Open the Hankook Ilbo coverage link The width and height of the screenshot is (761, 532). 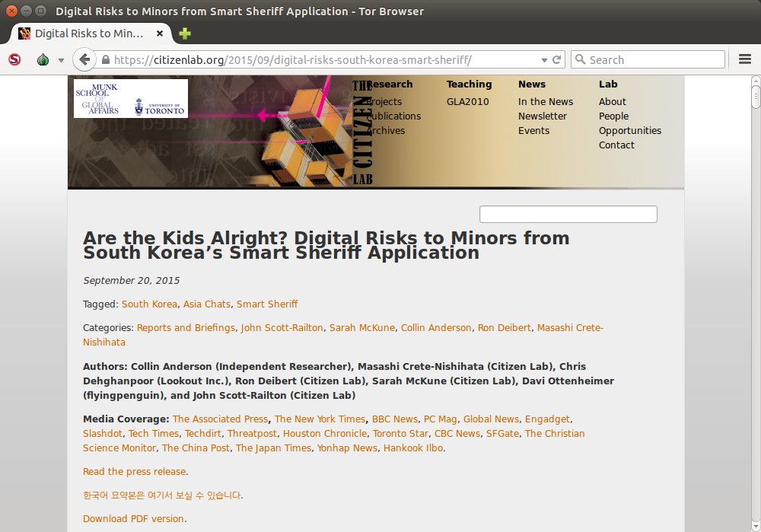[x=413, y=448]
